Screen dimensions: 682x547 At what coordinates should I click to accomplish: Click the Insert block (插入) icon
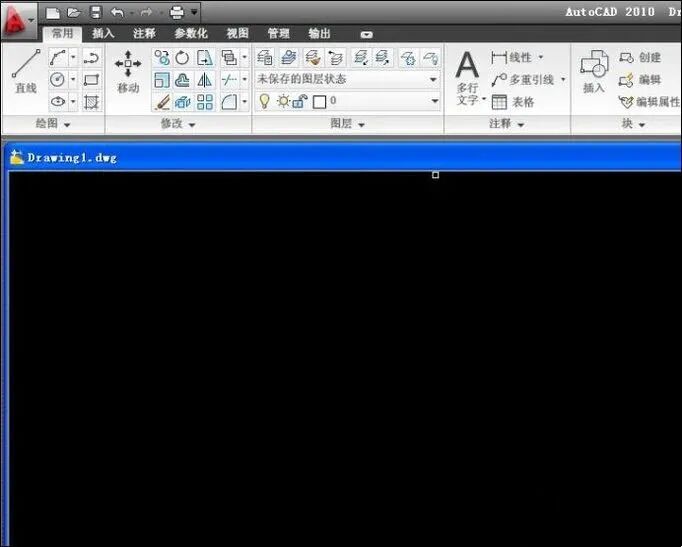[594, 71]
